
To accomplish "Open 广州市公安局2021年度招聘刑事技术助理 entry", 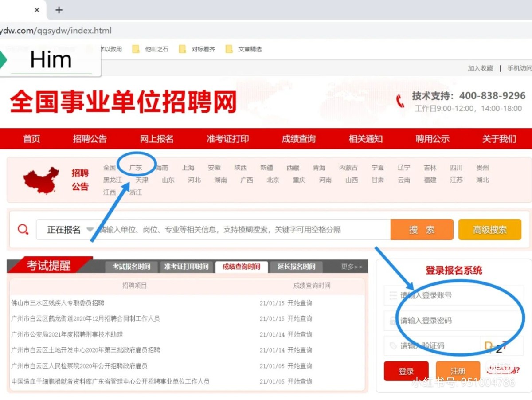I will (x=67, y=334).
